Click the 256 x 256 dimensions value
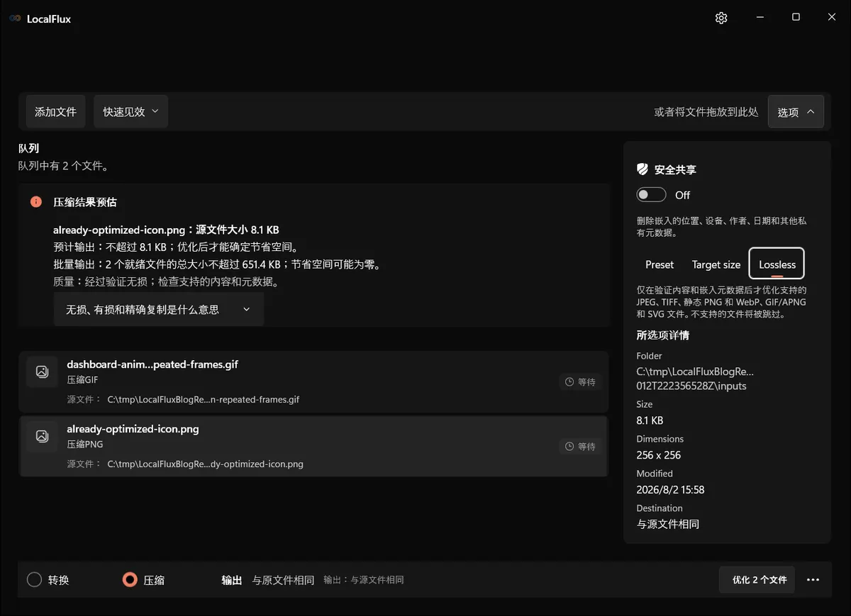Image resolution: width=851 pixels, height=616 pixels. point(658,455)
